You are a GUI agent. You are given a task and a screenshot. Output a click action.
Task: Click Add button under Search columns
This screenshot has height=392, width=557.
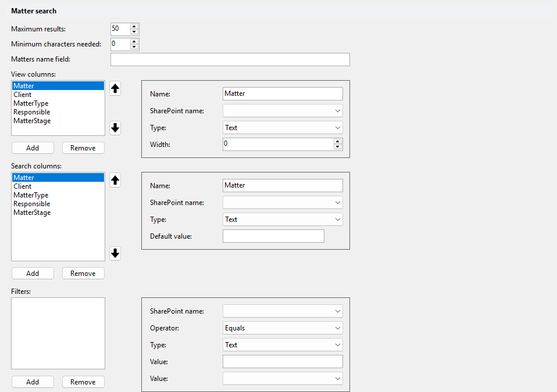point(33,273)
